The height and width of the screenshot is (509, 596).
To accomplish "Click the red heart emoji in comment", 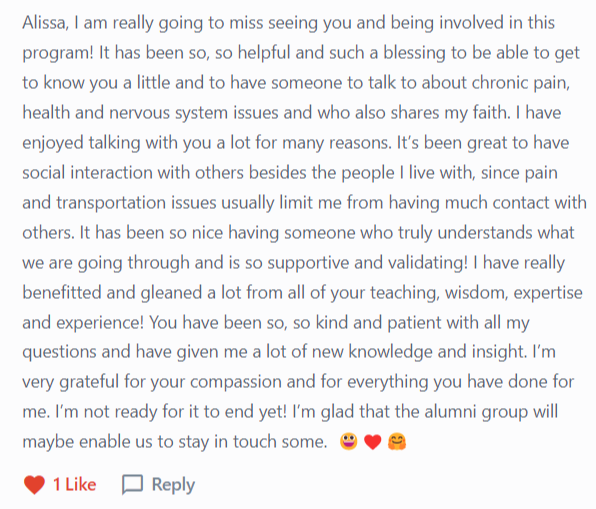I will (x=372, y=442).
